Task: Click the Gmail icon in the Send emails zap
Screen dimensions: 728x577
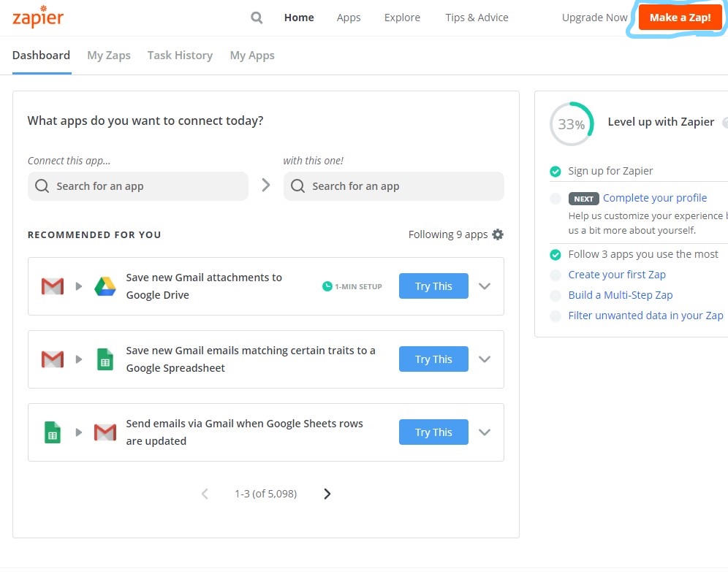Action: coord(105,432)
